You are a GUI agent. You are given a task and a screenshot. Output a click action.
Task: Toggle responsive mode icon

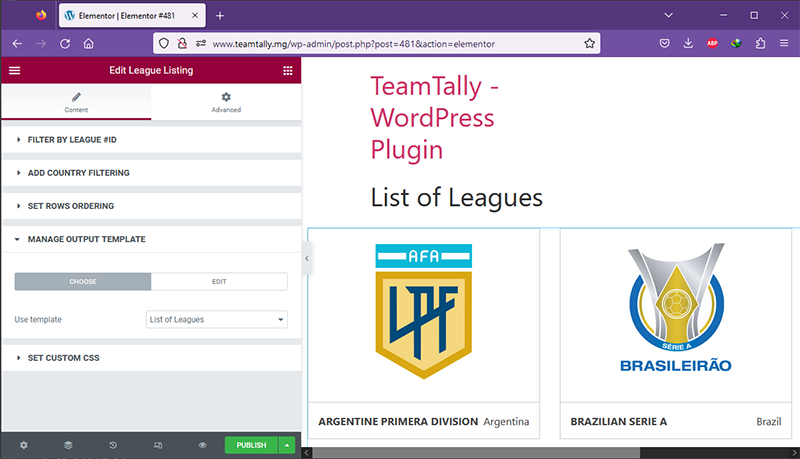coord(158,445)
